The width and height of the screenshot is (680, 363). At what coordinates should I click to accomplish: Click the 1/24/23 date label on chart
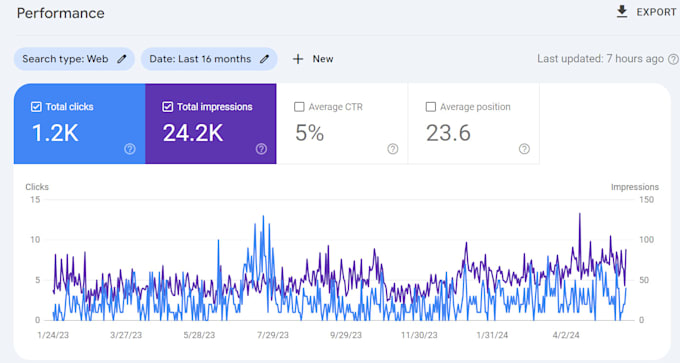(53, 335)
